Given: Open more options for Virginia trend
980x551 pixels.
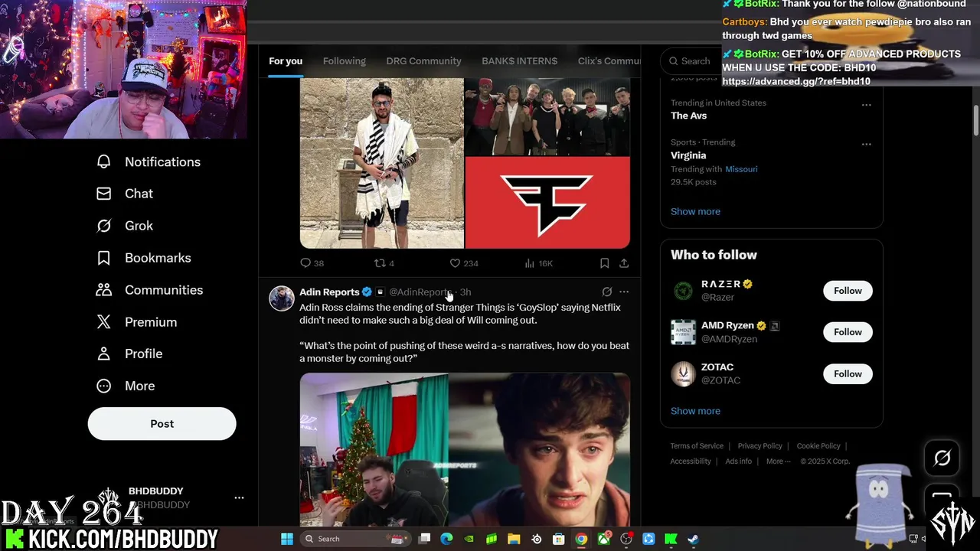Looking at the screenshot, I should pyautogui.click(x=866, y=144).
